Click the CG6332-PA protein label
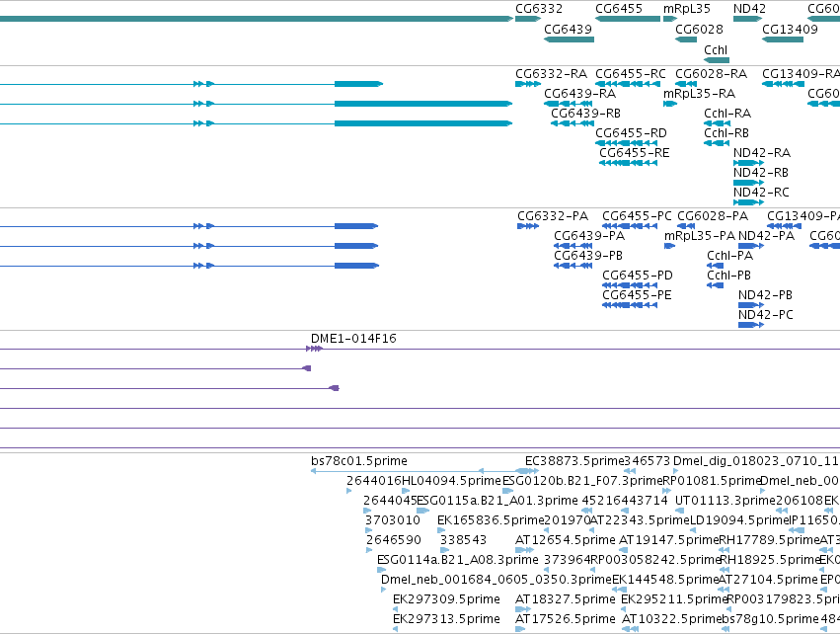Screen dimensions: 840x634 click(x=553, y=216)
